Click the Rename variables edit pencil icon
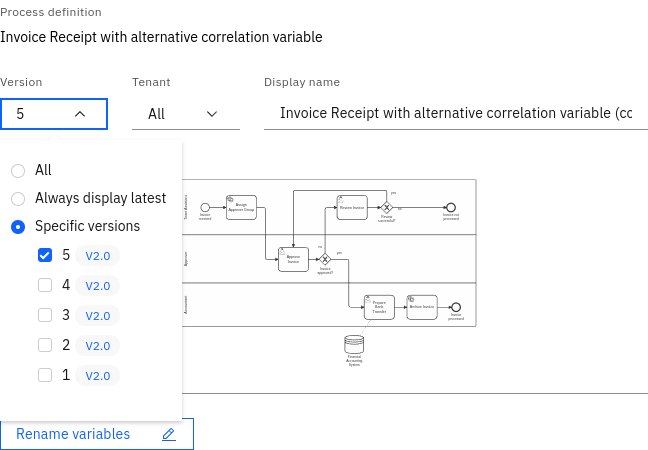Viewport: 648px width, 450px height. [x=169, y=434]
